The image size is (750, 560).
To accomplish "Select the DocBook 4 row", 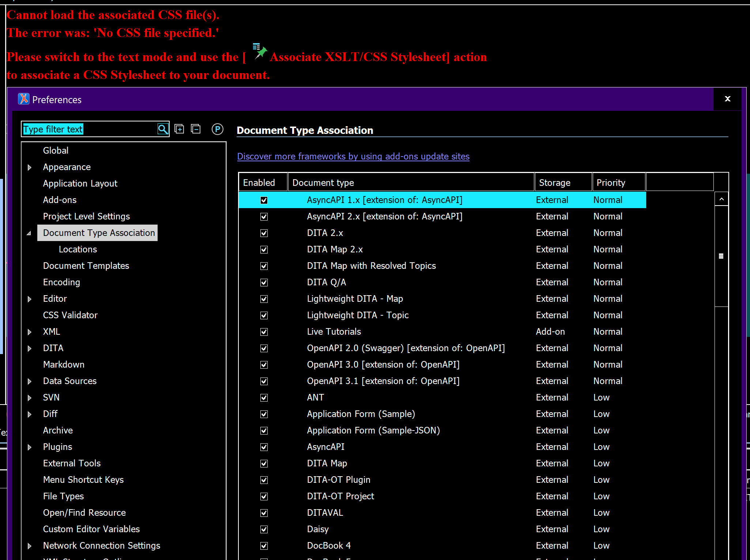I will pos(442,546).
